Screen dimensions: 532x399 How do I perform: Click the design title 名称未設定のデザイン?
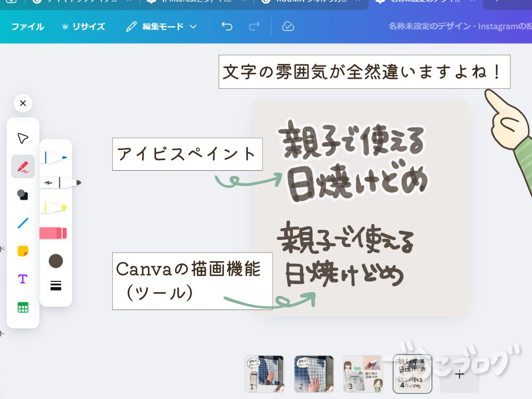(429, 26)
